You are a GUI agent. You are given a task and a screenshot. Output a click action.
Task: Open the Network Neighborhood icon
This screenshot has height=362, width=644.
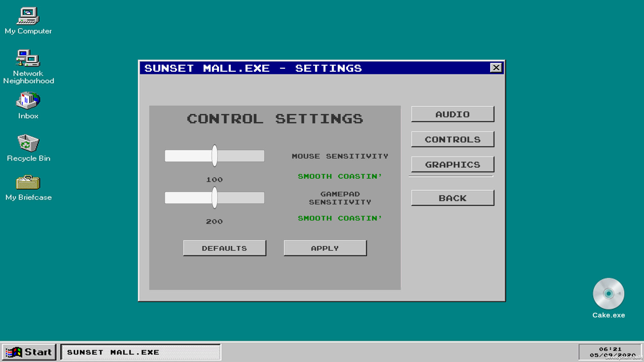(x=28, y=59)
